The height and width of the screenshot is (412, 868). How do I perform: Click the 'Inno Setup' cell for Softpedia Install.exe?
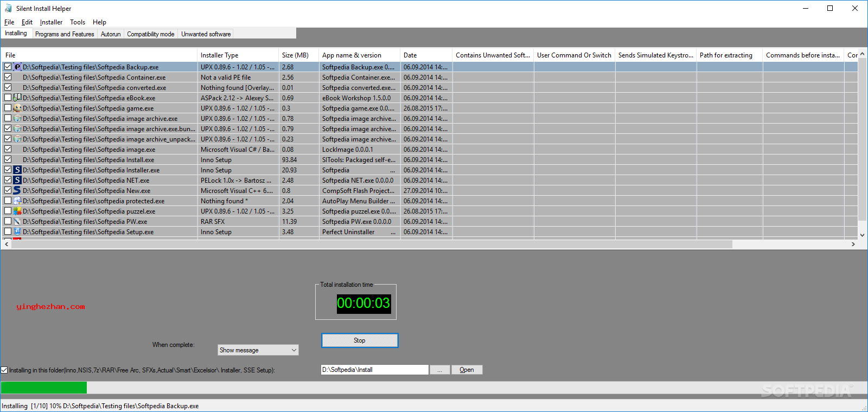[238, 160]
